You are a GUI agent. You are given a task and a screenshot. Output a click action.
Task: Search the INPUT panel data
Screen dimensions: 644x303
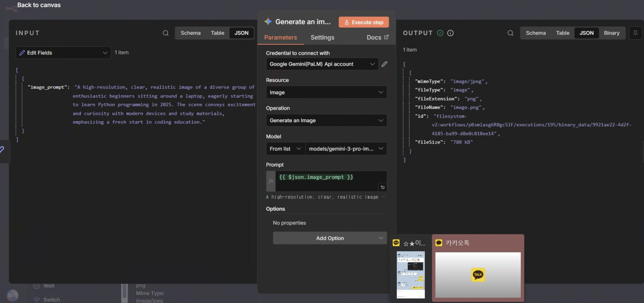click(x=166, y=33)
